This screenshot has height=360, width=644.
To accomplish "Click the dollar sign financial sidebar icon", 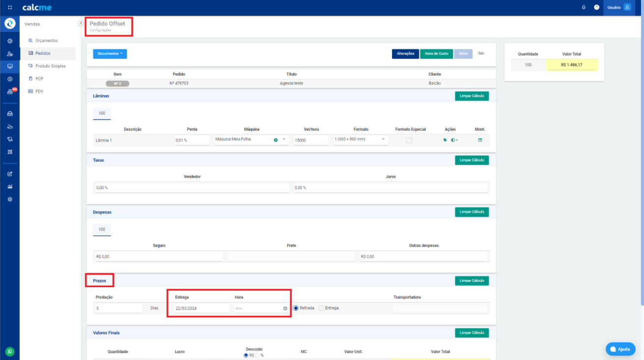I will tap(10, 79).
